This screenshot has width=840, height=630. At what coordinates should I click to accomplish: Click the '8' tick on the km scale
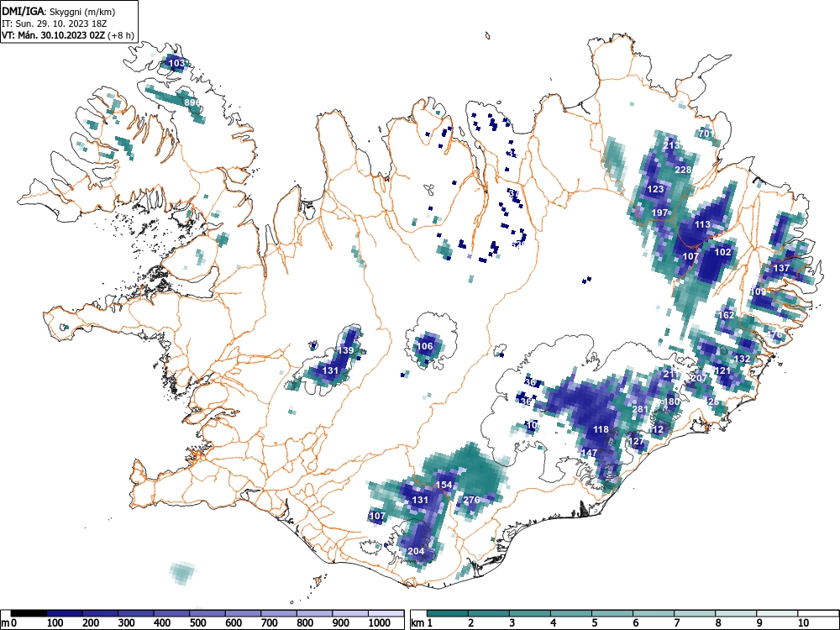(x=718, y=623)
